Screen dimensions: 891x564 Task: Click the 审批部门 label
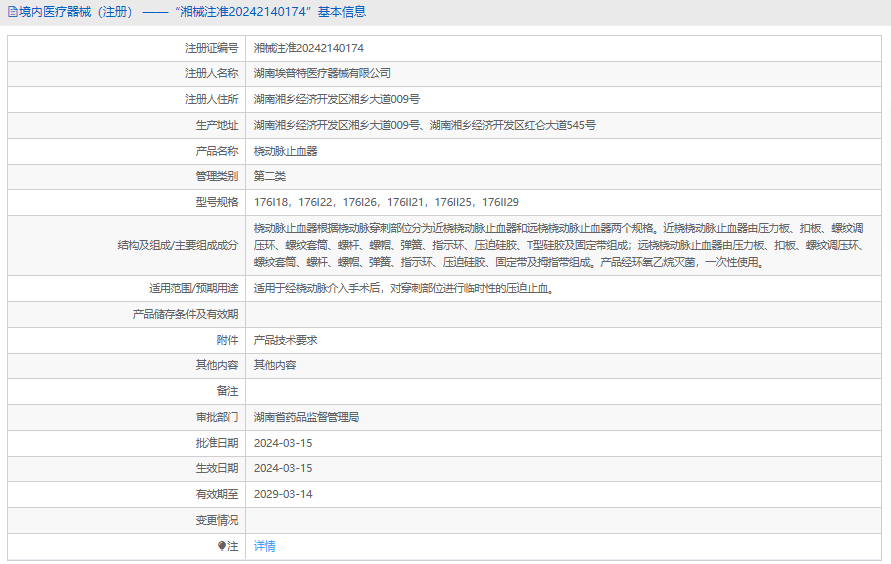pyautogui.click(x=217, y=417)
